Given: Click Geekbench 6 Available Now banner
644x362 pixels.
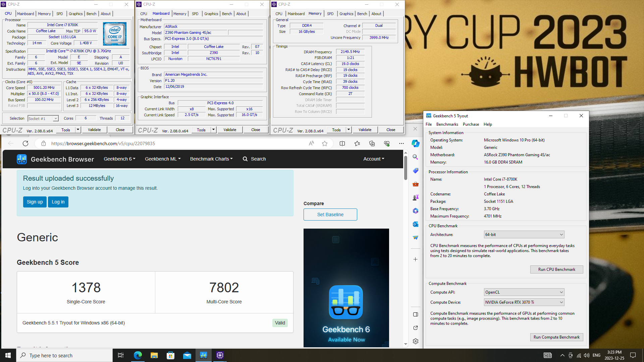Looking at the screenshot, I should [x=346, y=288].
